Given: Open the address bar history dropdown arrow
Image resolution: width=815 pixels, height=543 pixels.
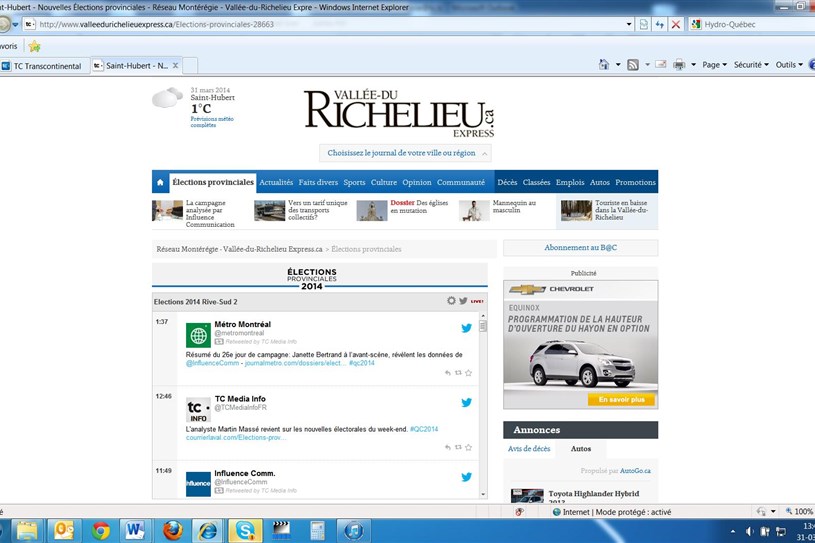Looking at the screenshot, I should point(629,24).
